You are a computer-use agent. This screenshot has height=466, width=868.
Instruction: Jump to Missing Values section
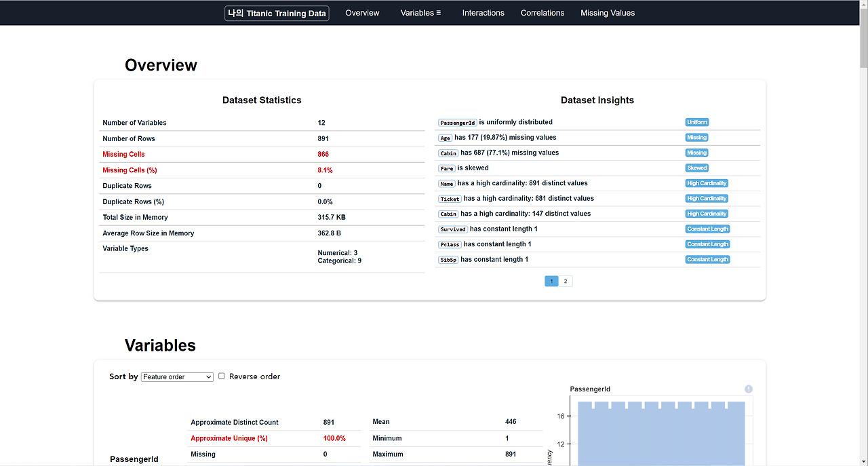tap(608, 13)
